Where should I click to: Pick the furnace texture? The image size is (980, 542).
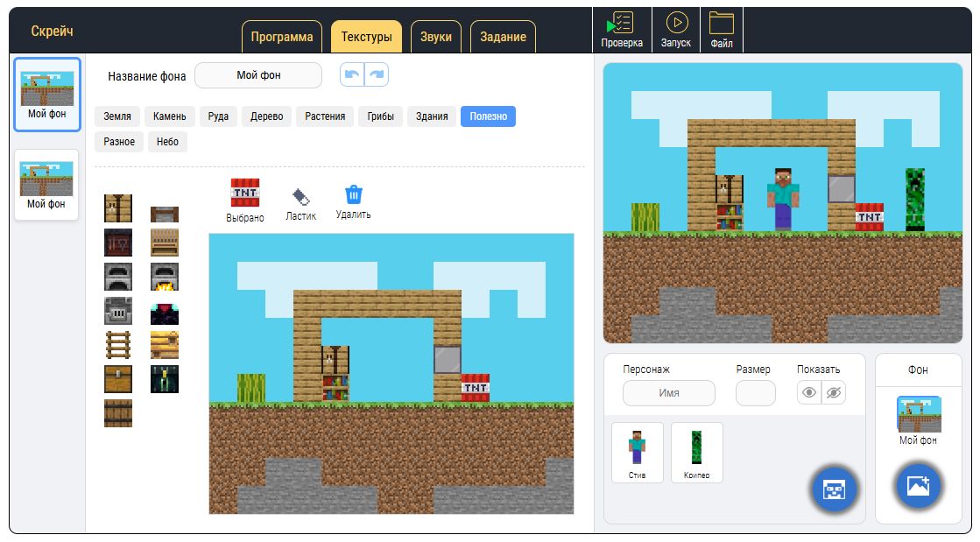tap(119, 276)
